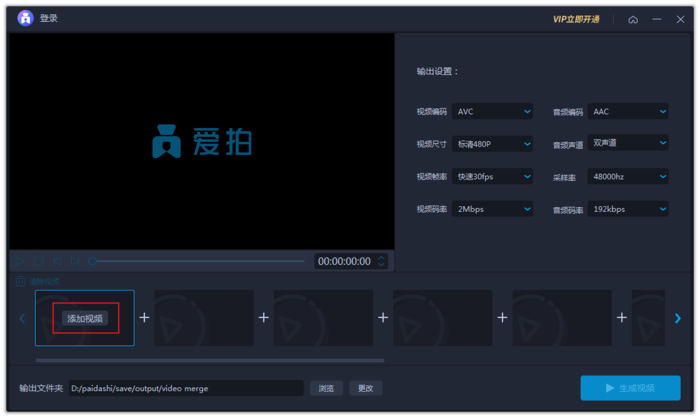Select the third empty clip slot

323,318
